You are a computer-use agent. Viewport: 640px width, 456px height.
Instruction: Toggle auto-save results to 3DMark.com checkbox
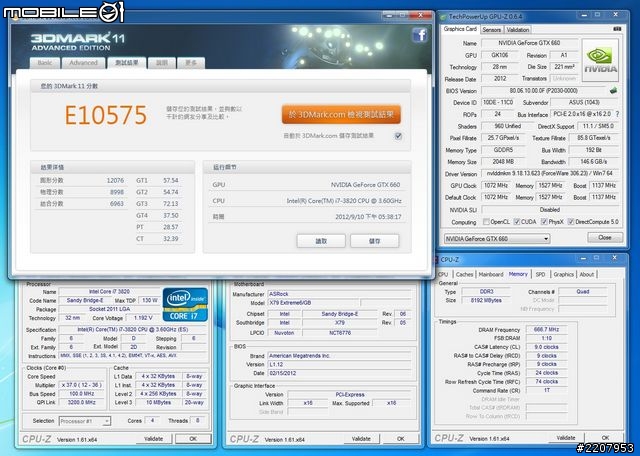pos(398,136)
